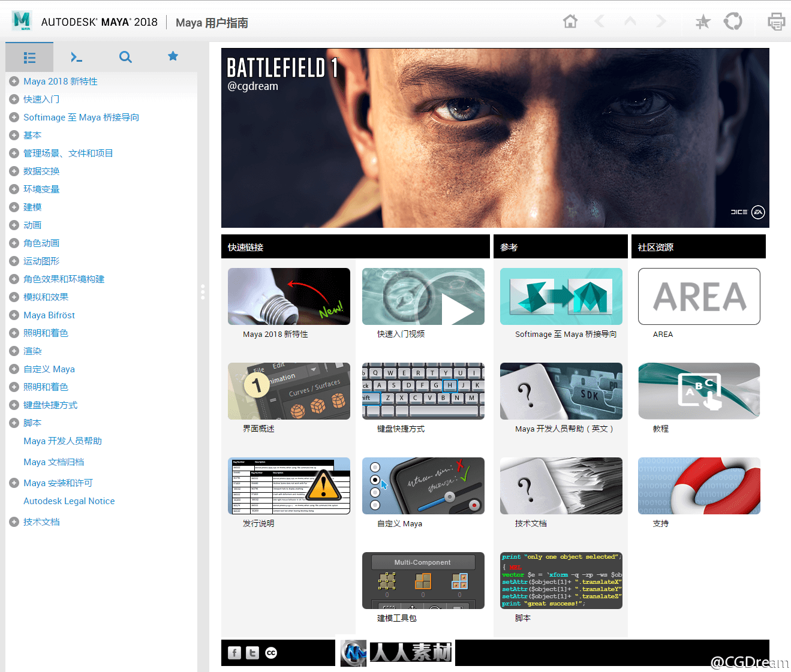Expand Softimage 至 Maya 桥接导向 node
Screen dimensions: 791x672
point(14,117)
